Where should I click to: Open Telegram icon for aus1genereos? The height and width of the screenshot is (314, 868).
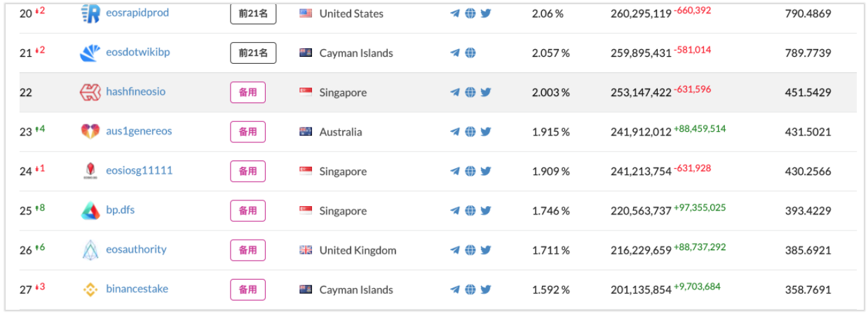coord(455,132)
